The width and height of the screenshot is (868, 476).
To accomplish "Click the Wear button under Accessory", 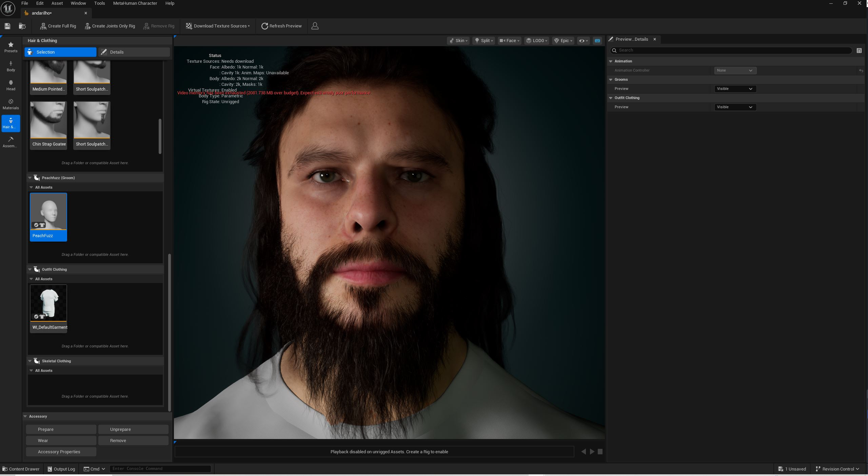I will [x=61, y=440].
